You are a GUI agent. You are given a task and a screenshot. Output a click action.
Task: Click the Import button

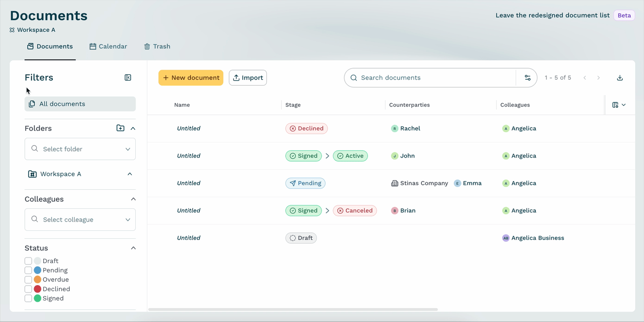(248, 78)
